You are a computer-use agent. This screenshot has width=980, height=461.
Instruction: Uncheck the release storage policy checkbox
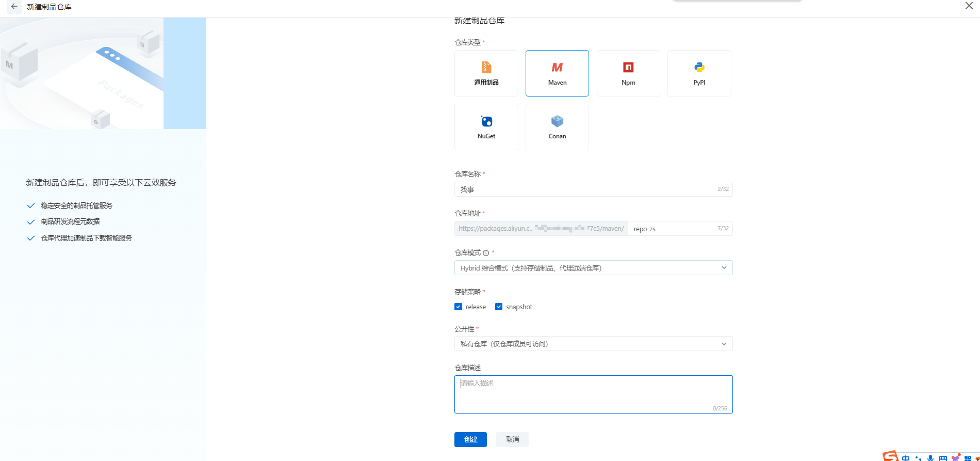pyautogui.click(x=458, y=307)
